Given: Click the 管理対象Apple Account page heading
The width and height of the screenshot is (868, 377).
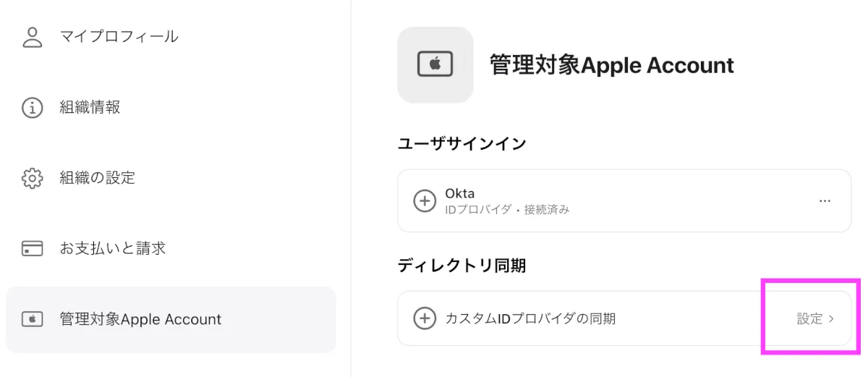Looking at the screenshot, I should click(x=611, y=65).
